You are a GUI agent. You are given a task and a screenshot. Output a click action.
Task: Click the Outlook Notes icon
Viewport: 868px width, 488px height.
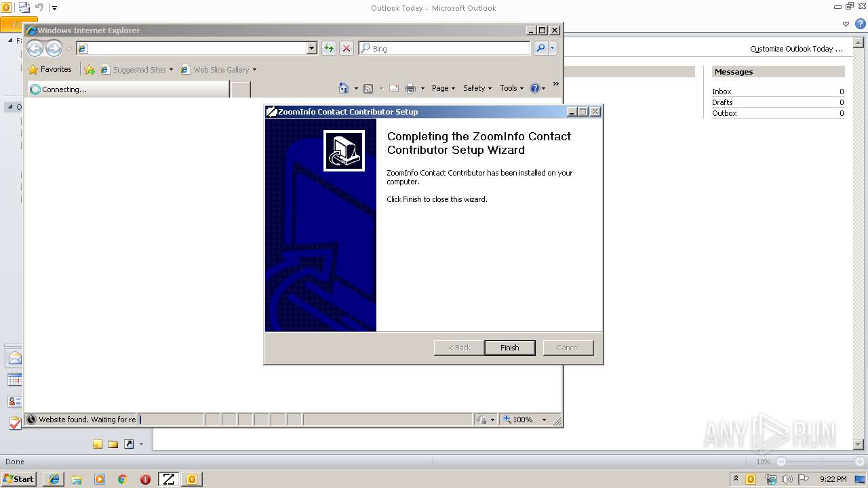coord(98,444)
